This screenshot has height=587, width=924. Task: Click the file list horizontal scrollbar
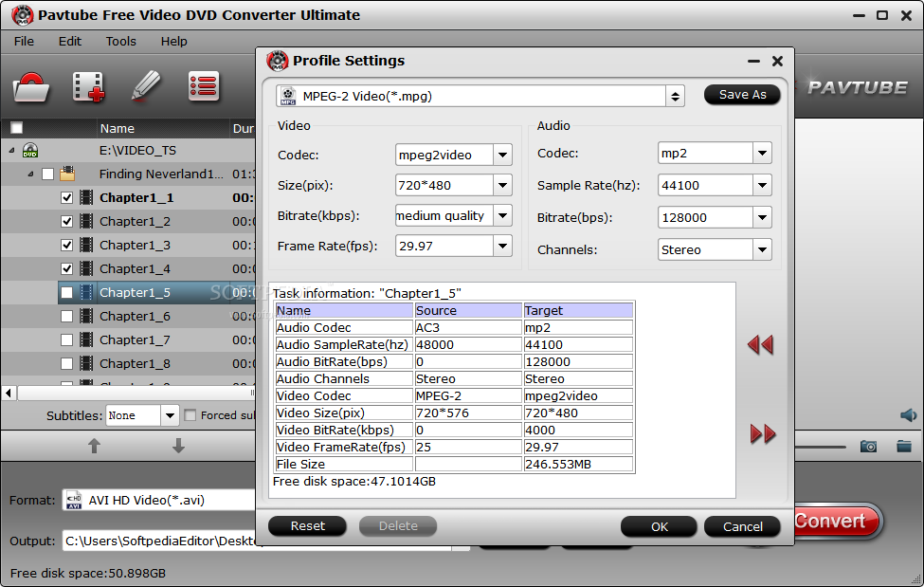(136, 393)
